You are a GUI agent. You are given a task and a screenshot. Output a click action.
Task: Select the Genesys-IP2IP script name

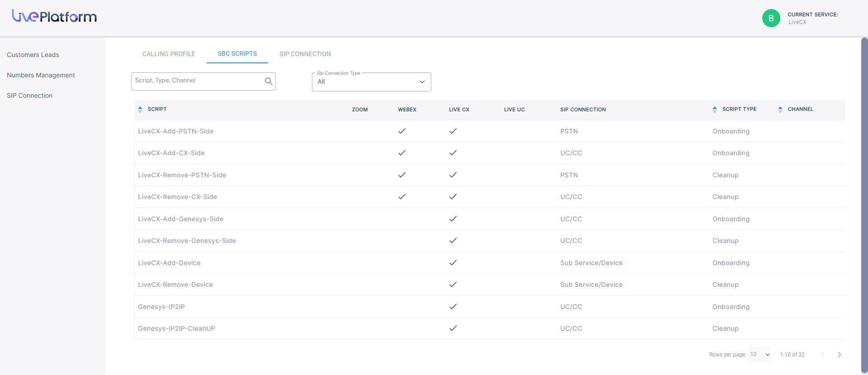(x=161, y=307)
